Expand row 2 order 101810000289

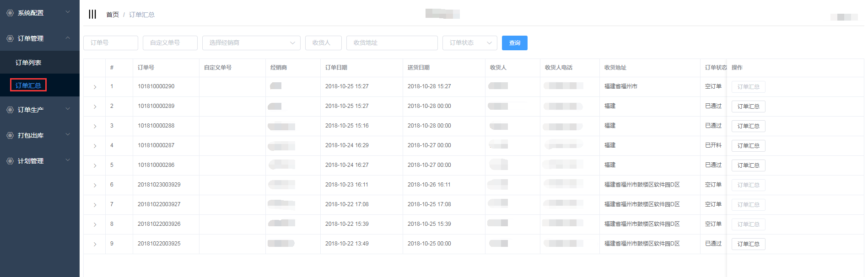pos(95,107)
